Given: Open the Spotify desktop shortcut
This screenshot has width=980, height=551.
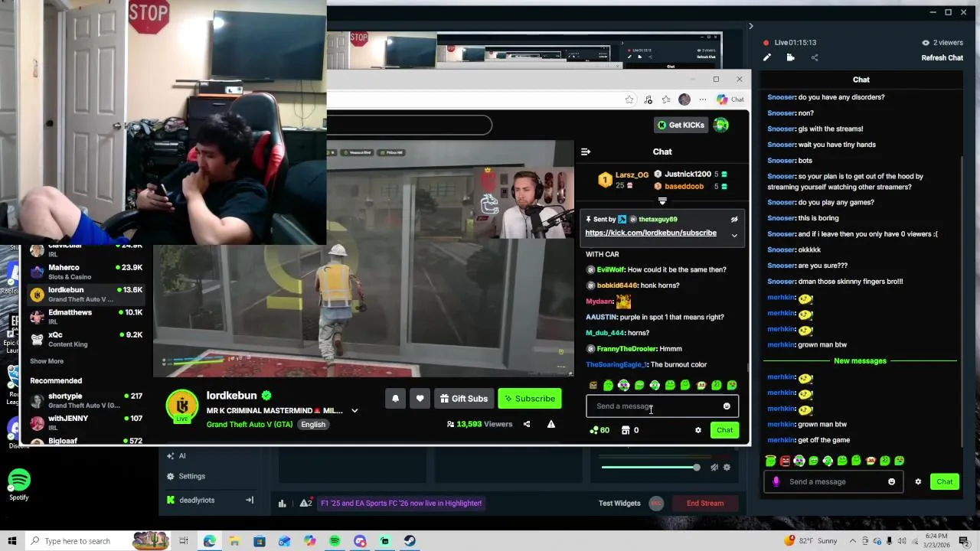Looking at the screenshot, I should 19,486.
